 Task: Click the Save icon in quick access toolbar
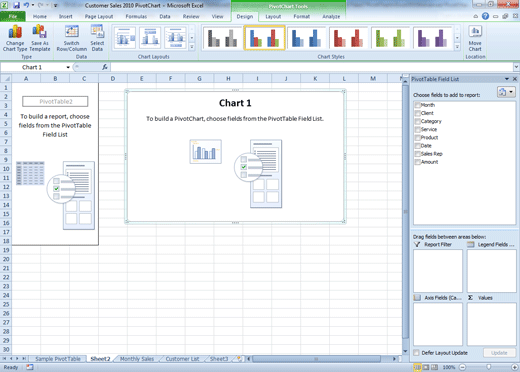(x=16, y=5)
